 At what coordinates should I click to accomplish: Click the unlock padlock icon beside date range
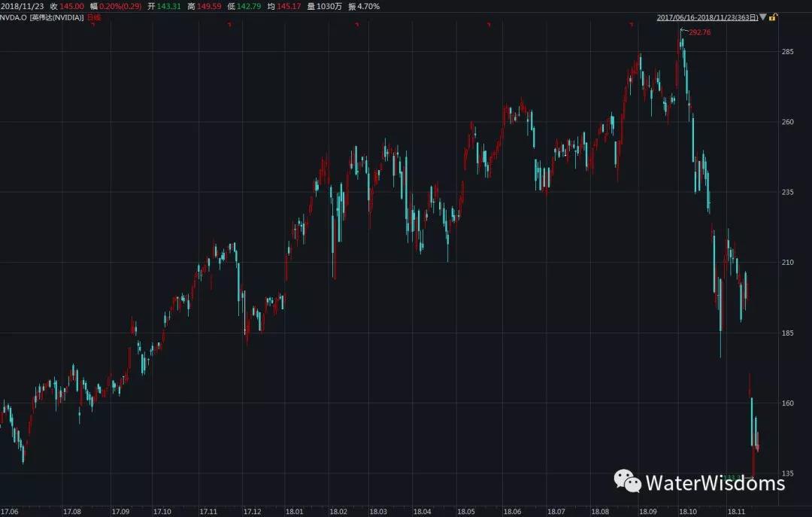pos(773,17)
